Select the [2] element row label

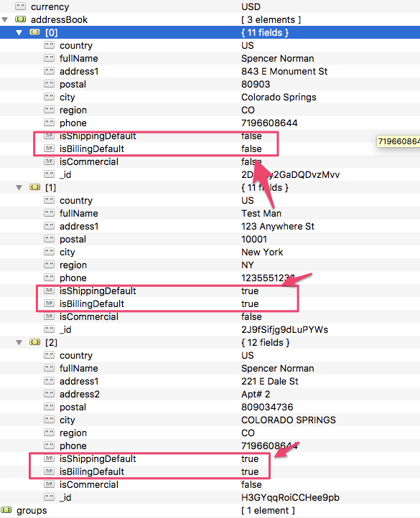51,342
